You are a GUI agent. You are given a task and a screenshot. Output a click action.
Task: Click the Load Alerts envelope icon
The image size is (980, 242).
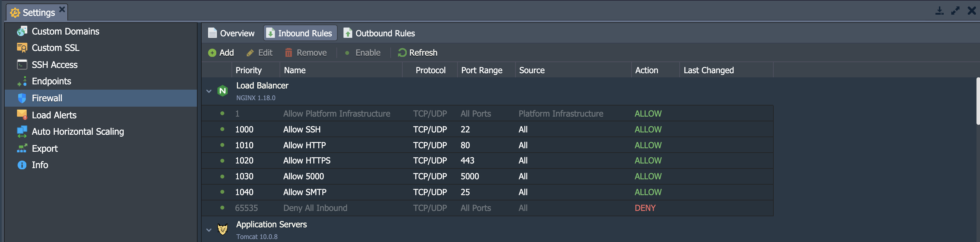[x=22, y=115]
